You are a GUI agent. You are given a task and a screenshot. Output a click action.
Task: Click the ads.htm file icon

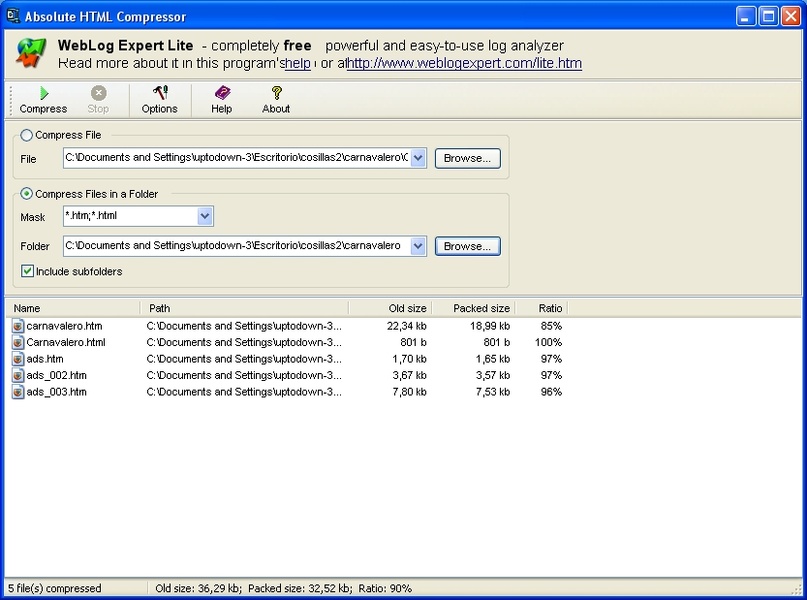(18, 359)
